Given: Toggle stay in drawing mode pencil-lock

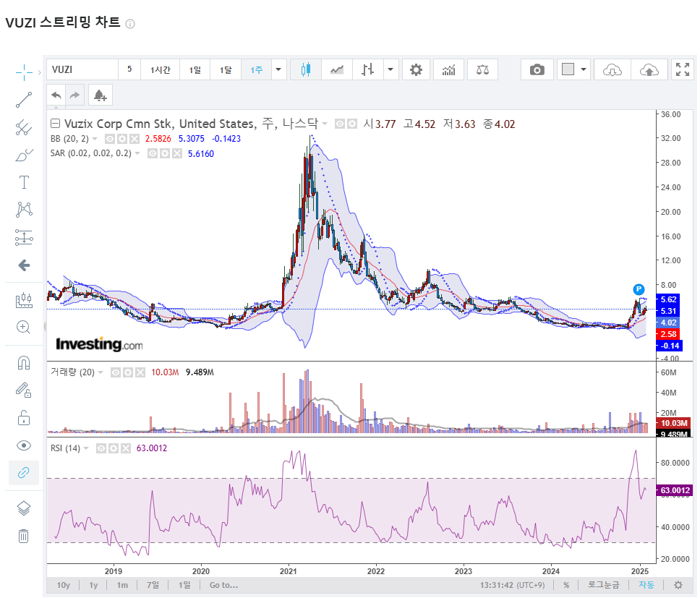Looking at the screenshot, I should [24, 390].
